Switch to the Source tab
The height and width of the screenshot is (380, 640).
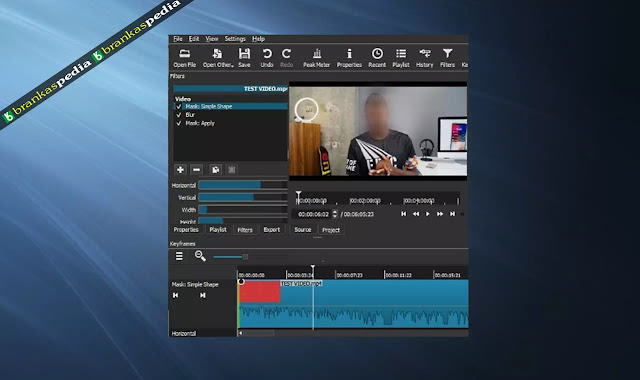(x=302, y=230)
